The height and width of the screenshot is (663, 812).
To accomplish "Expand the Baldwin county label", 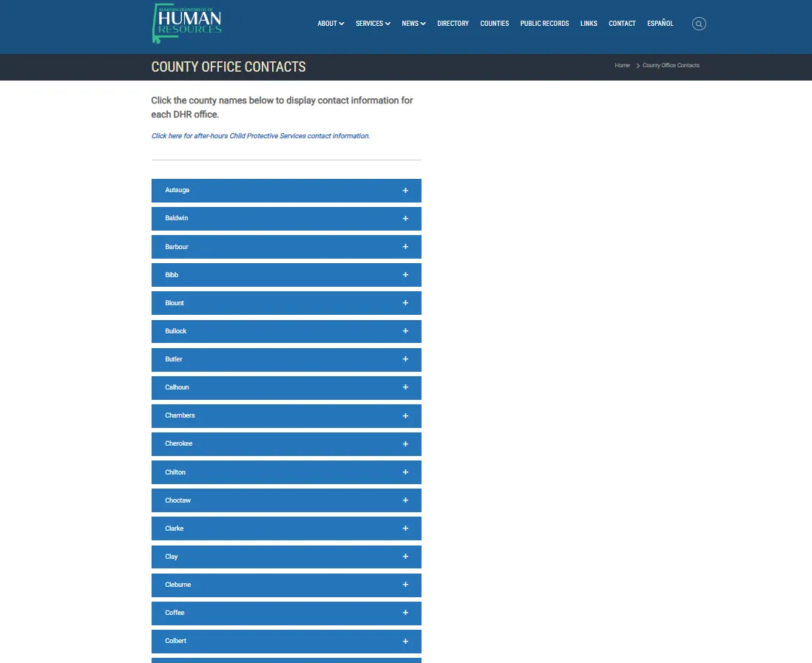I will tap(177, 218).
